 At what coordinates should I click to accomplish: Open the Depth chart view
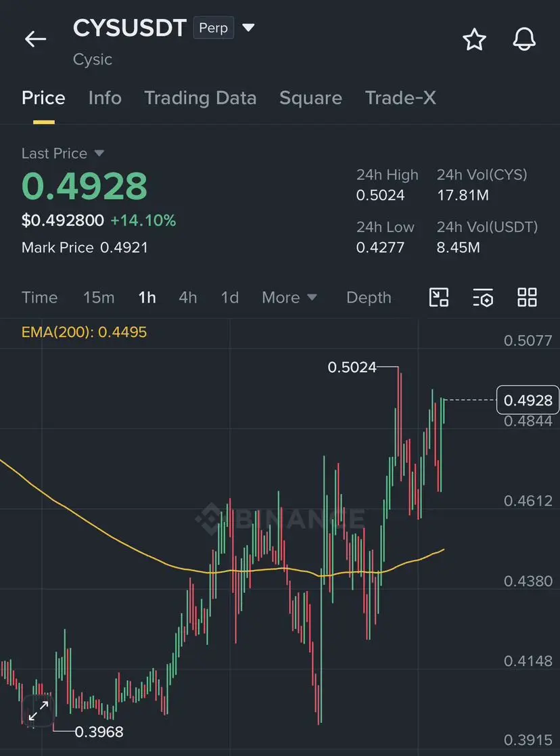(369, 298)
